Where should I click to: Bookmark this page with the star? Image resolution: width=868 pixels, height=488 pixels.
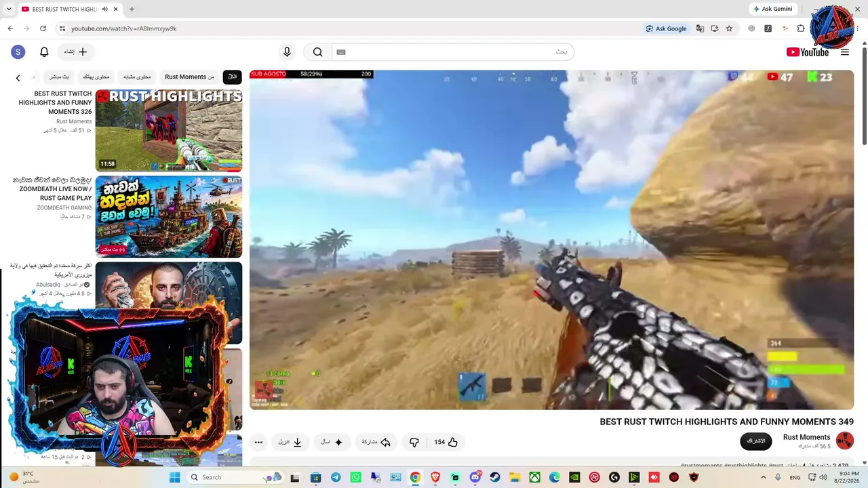(x=729, y=28)
